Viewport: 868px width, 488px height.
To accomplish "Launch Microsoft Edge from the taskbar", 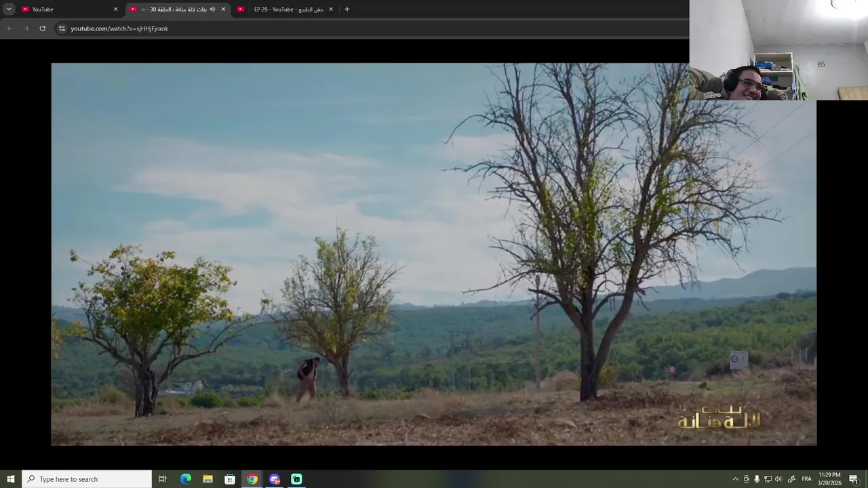I will tap(185, 479).
